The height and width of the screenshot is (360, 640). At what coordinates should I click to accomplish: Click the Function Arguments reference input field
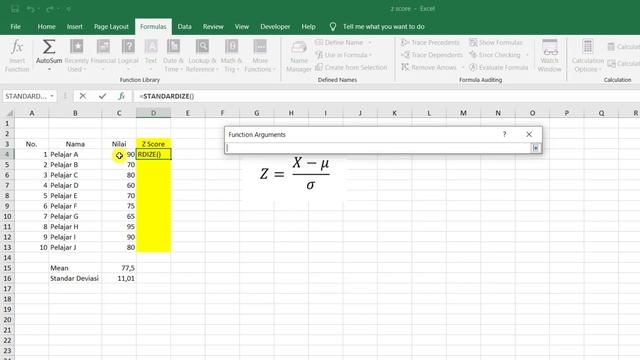(x=378, y=148)
